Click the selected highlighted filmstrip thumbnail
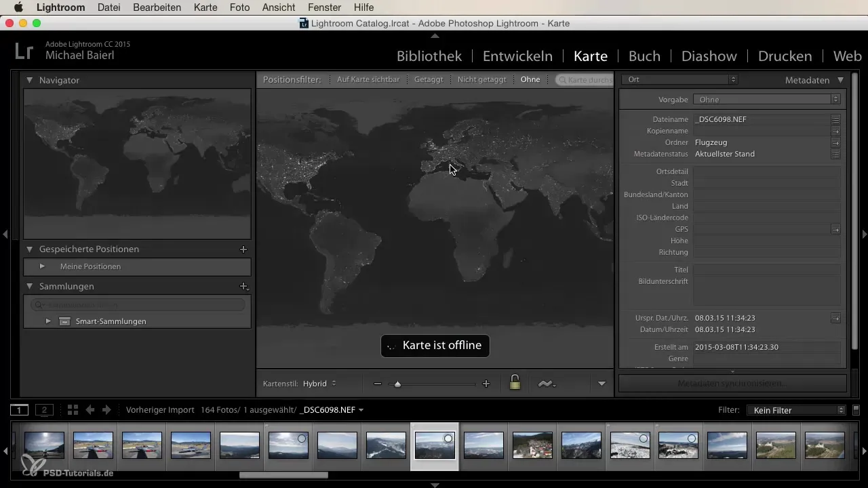868x488 pixels. coord(435,446)
